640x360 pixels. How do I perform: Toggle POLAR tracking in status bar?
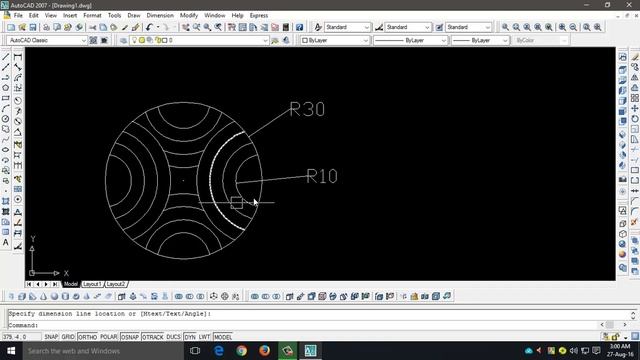[x=109, y=337]
